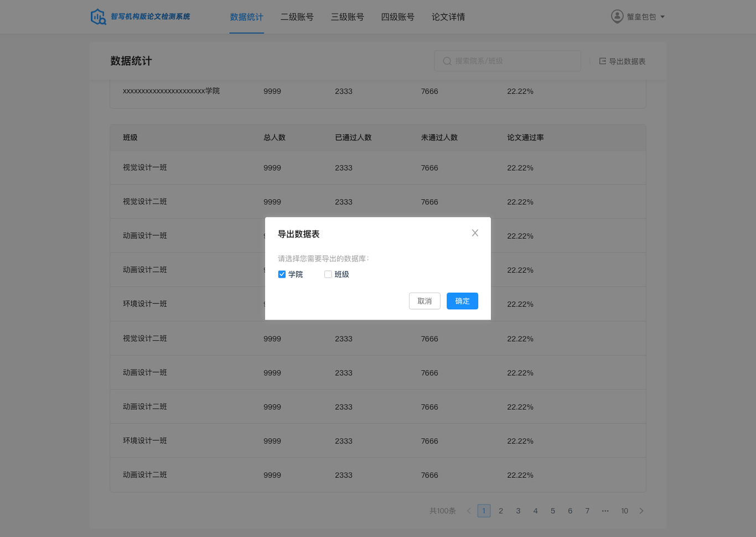Go to previous page arrow

469,511
